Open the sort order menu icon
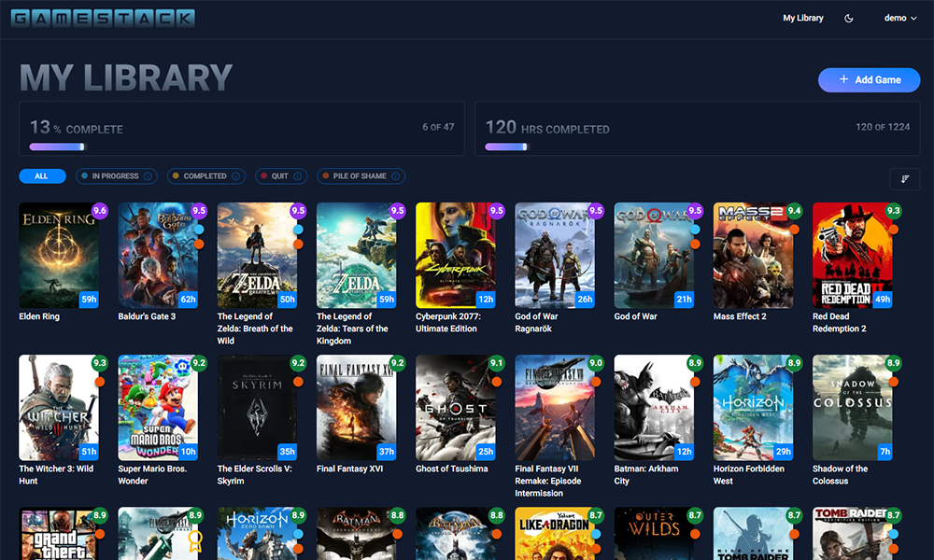The height and width of the screenshot is (560, 934). point(905,179)
